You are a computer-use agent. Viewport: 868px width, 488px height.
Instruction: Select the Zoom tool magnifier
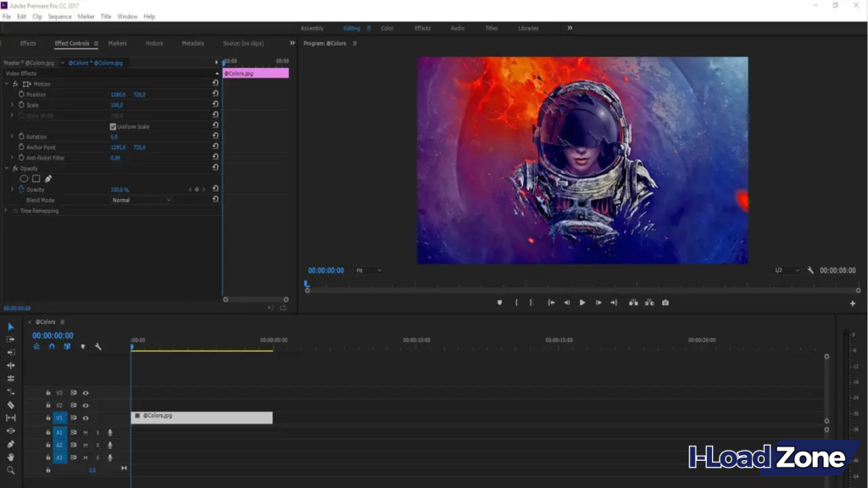point(10,470)
